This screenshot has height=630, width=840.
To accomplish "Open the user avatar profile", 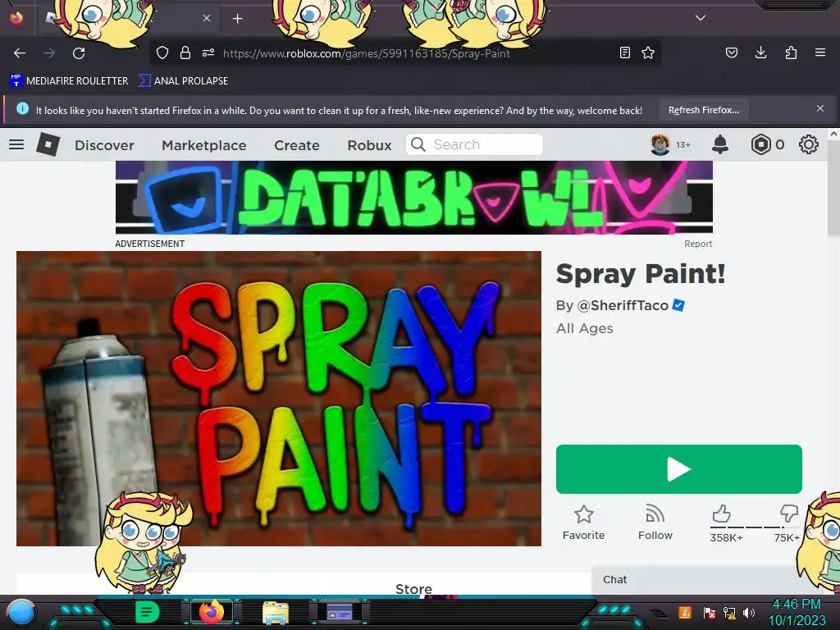I will tap(660, 144).
